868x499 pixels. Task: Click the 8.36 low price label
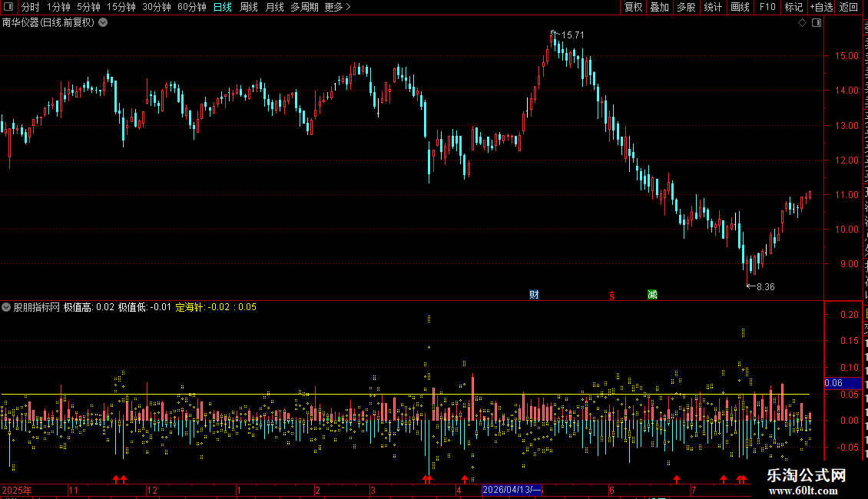click(766, 286)
